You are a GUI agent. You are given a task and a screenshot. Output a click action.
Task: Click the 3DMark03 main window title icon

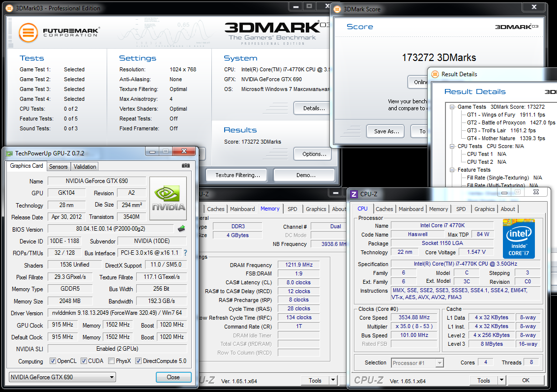(10, 8)
